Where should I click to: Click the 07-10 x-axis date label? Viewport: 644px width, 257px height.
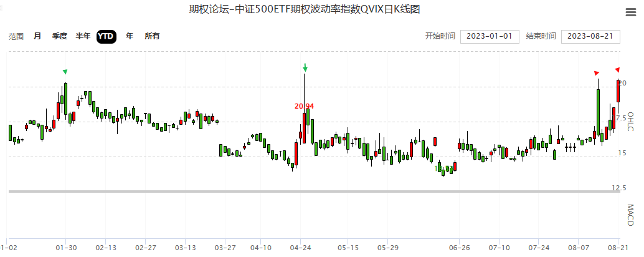[x=499, y=248]
